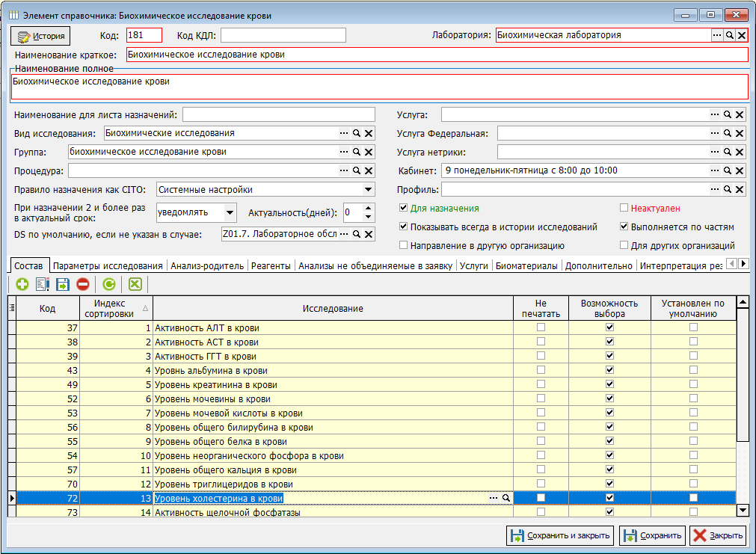756x554 pixels.
Task: Click the green add record icon
Action: point(22,284)
